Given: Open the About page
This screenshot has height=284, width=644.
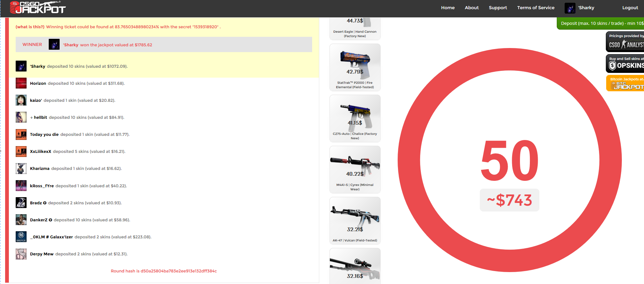Looking at the screenshot, I should [472, 8].
